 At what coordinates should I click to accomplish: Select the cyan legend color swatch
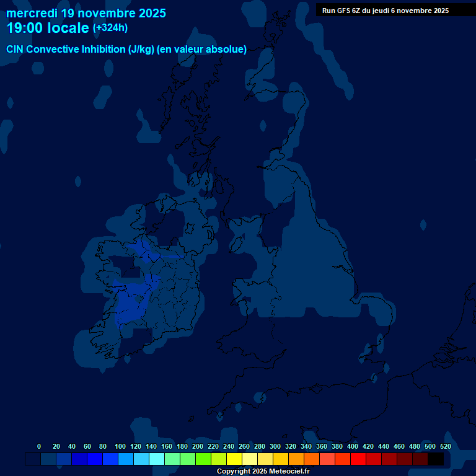[157, 459]
